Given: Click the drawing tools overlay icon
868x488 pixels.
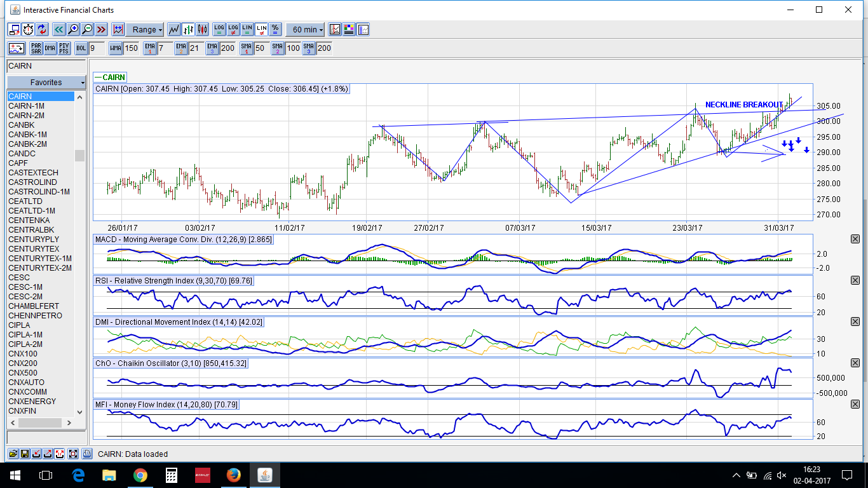Looking at the screenshot, I should [17, 48].
